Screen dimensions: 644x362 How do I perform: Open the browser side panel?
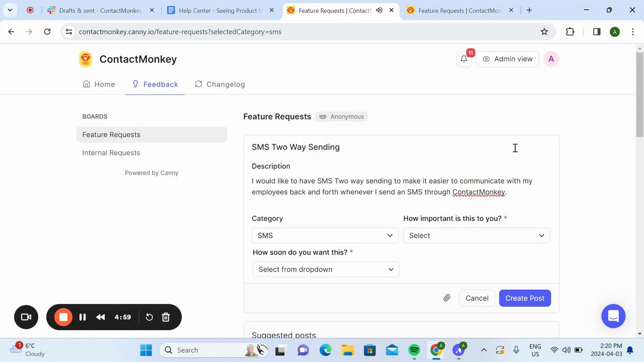pyautogui.click(x=597, y=32)
